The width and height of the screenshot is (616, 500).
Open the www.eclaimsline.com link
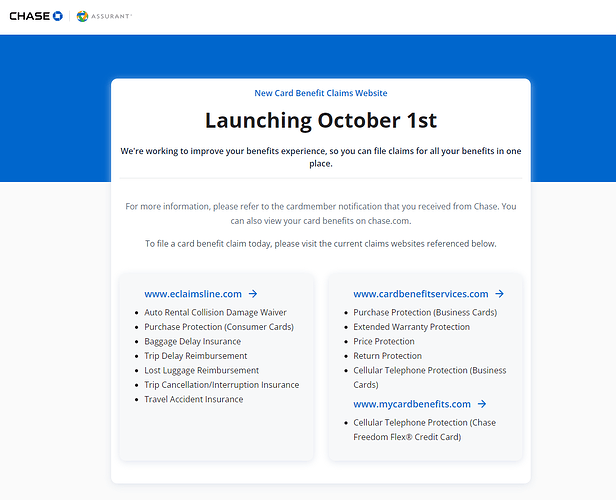click(193, 294)
